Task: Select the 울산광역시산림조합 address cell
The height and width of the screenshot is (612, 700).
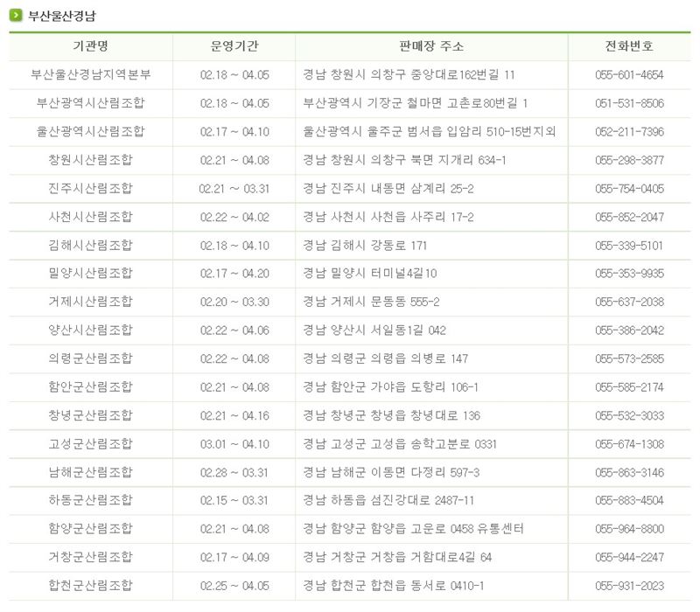Action: [x=429, y=132]
